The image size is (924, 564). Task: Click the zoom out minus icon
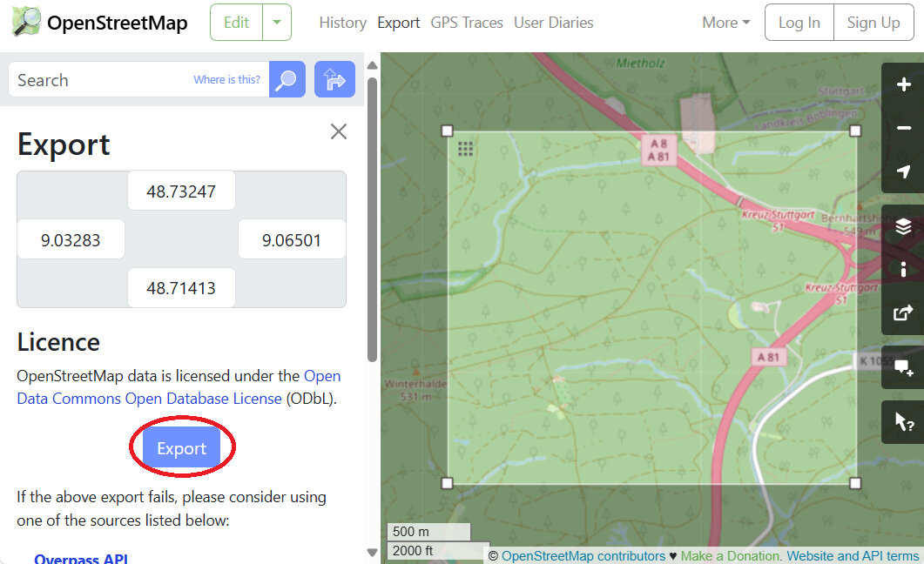(x=903, y=128)
